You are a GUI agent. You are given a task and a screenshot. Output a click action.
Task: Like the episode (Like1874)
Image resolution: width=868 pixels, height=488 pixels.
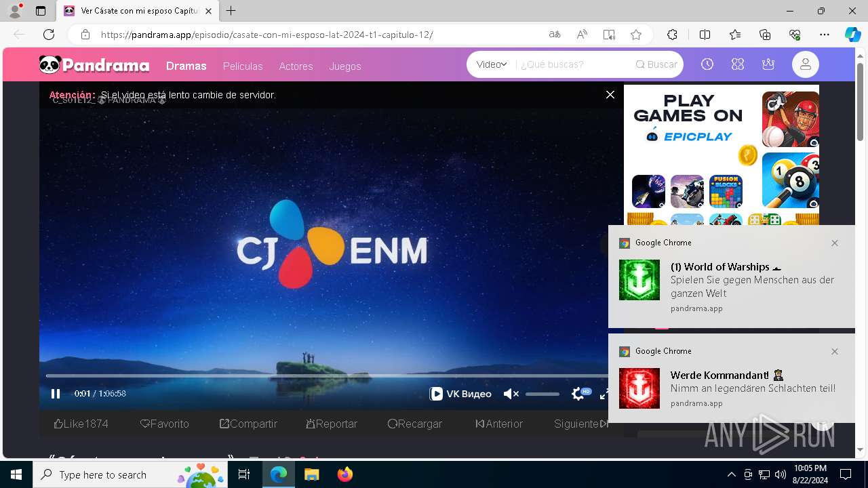(x=81, y=424)
